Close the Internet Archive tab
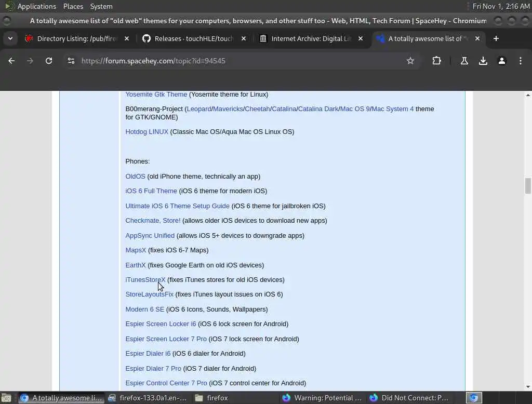The image size is (532, 404). pos(361,38)
